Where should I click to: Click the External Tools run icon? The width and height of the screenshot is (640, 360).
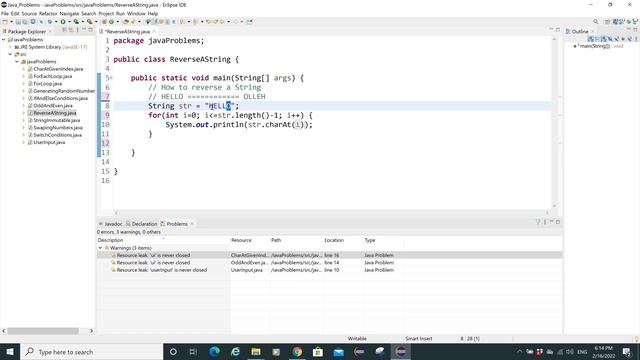coord(89,22)
